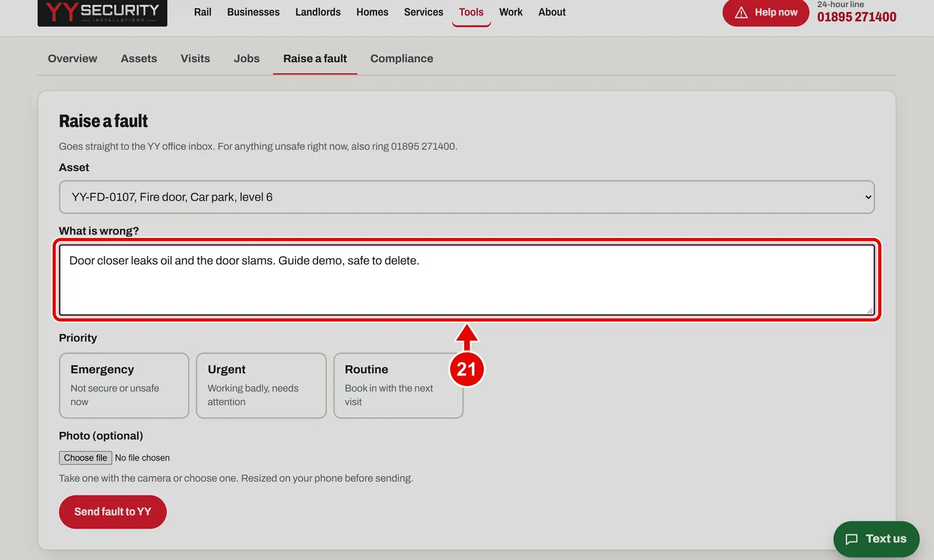Select the Routine priority option
934x560 pixels.
(x=398, y=385)
